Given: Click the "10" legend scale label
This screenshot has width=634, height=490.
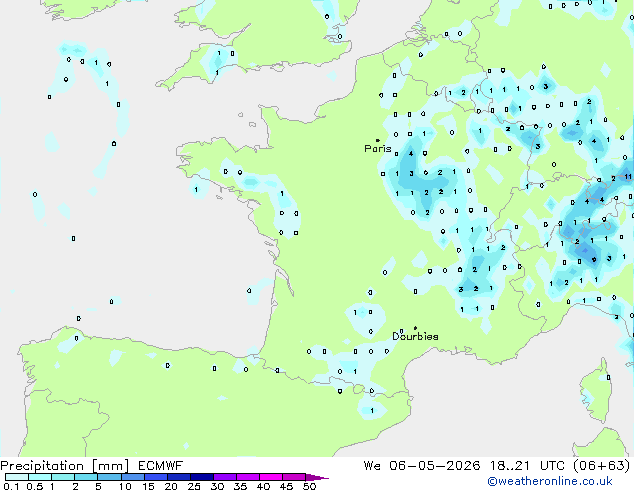Looking at the screenshot, I should (125, 486).
